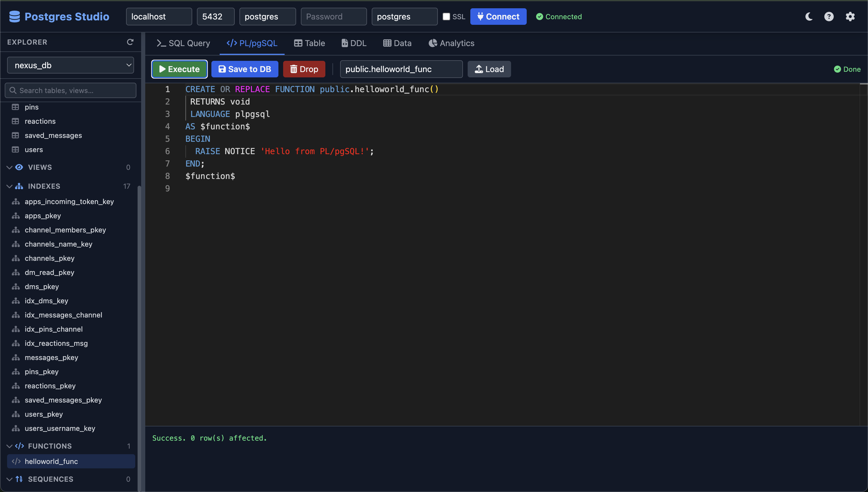Image resolution: width=868 pixels, height=492 pixels.
Task: Click the blue Connect button
Action: [x=498, y=17]
